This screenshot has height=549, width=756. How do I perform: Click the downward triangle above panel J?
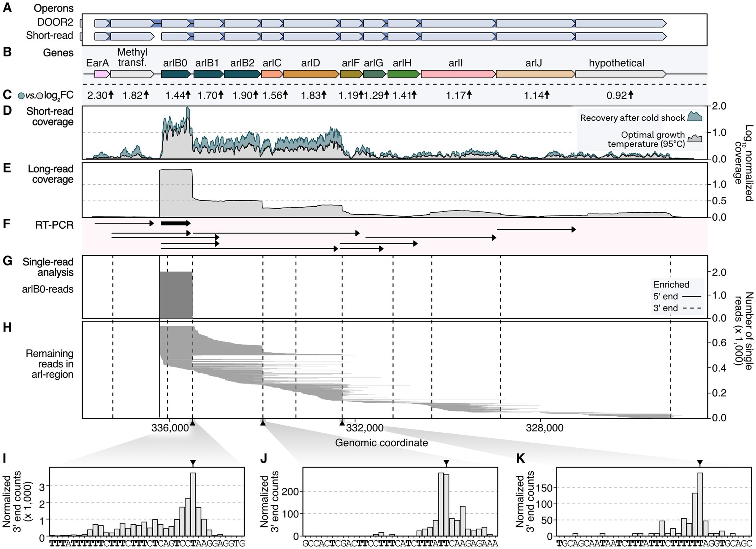[446, 463]
